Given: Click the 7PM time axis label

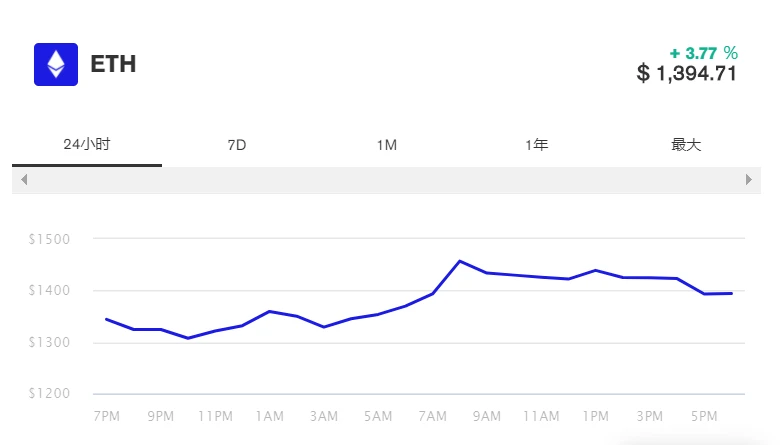Looking at the screenshot, I should click(105, 415).
